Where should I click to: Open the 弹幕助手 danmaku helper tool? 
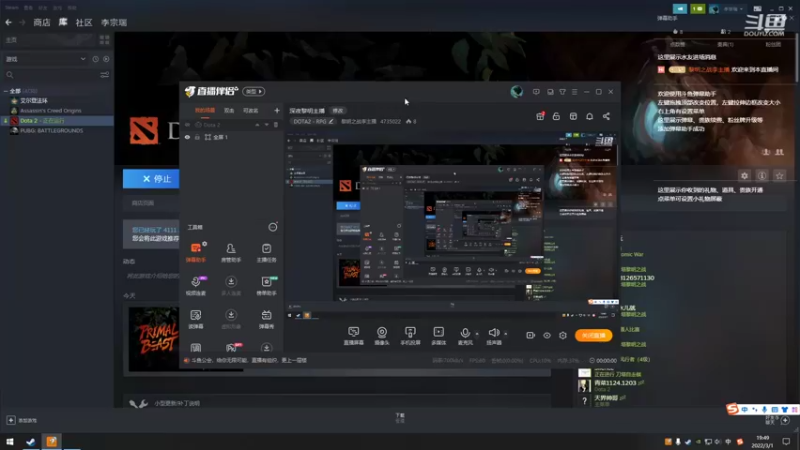click(x=196, y=252)
